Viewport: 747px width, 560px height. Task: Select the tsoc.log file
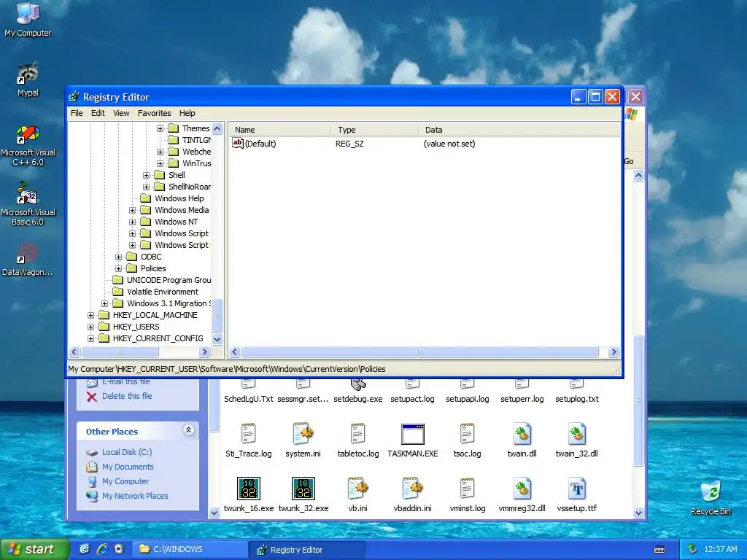click(x=468, y=440)
